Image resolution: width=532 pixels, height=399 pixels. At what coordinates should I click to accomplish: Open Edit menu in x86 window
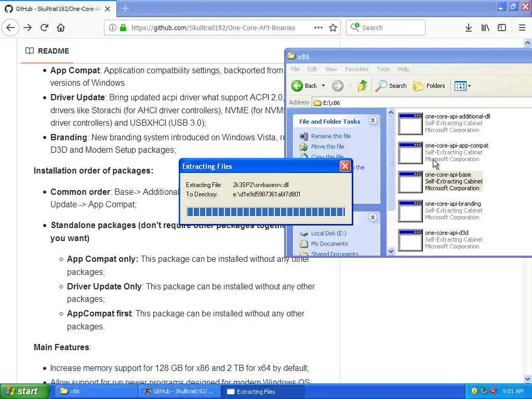[x=312, y=69]
